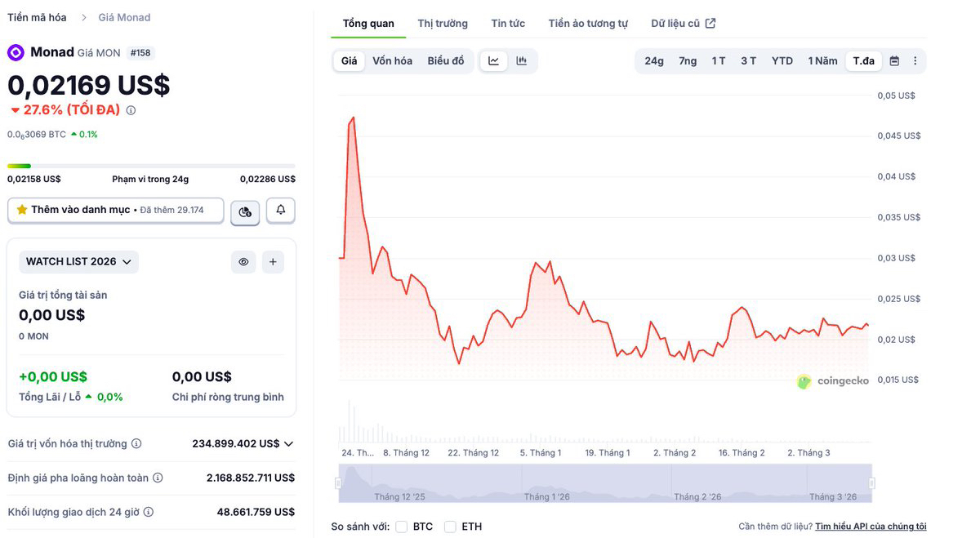The image size is (980, 538).
Task: Click the Tổng Lãi / Lỗ label
Action: pos(50,397)
